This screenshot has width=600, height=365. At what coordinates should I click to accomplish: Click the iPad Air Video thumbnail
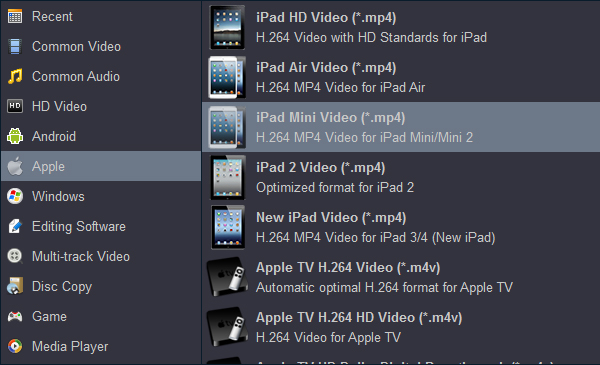pyautogui.click(x=227, y=77)
